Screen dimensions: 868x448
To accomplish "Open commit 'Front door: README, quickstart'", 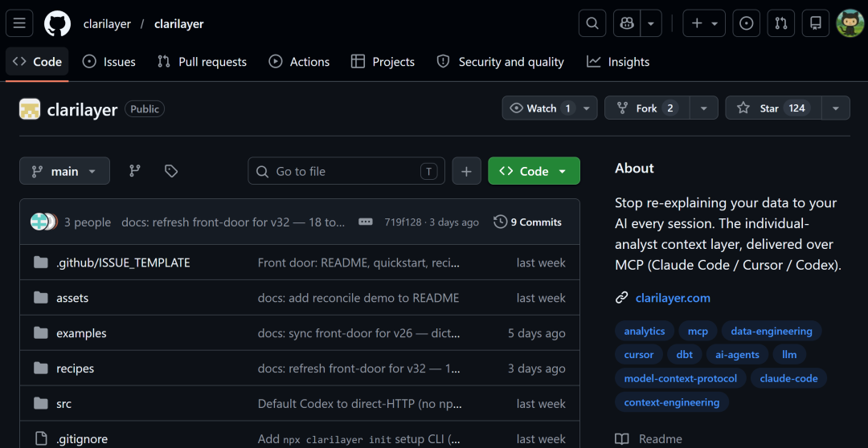I will click(358, 263).
